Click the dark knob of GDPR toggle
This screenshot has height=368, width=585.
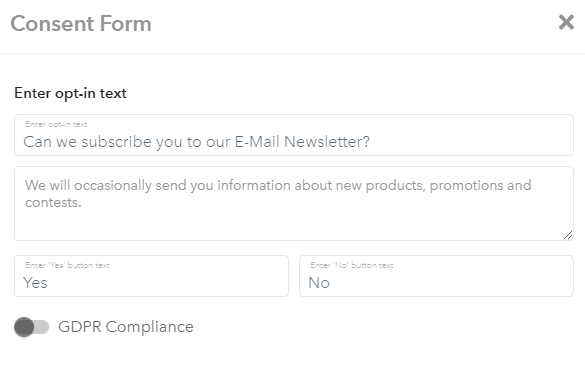(24, 327)
